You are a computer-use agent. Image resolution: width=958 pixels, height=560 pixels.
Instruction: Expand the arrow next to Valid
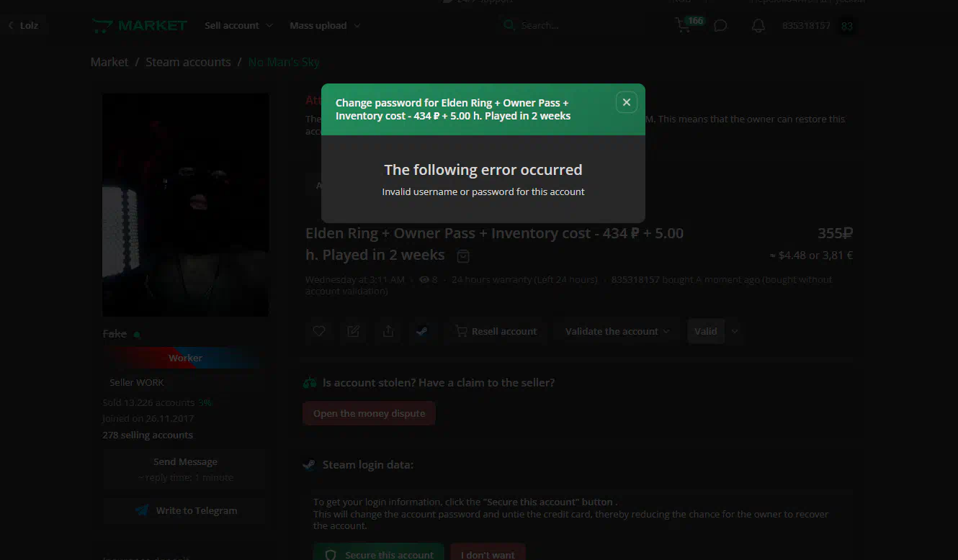(x=735, y=331)
